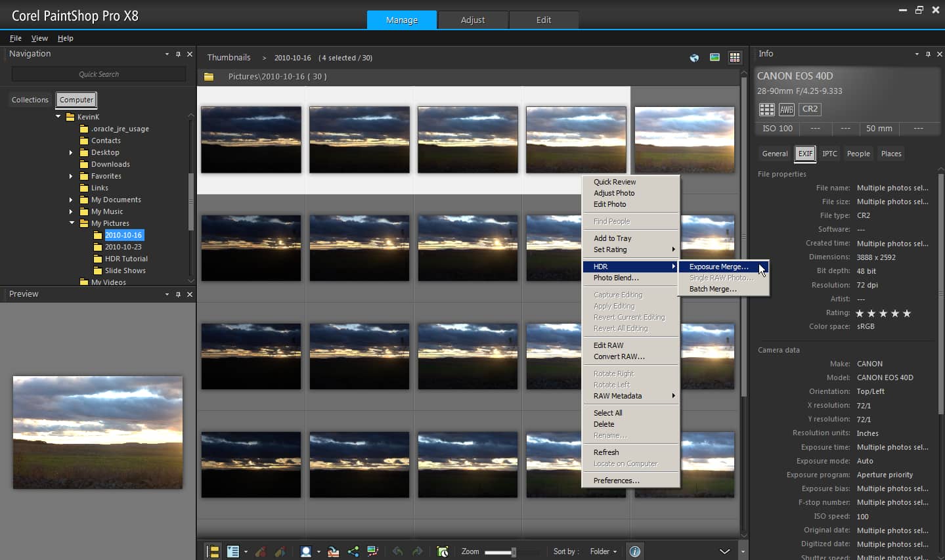Viewport: 945px width, 560px height.
Task: Click inside the Quick Search field
Action: (x=98, y=74)
